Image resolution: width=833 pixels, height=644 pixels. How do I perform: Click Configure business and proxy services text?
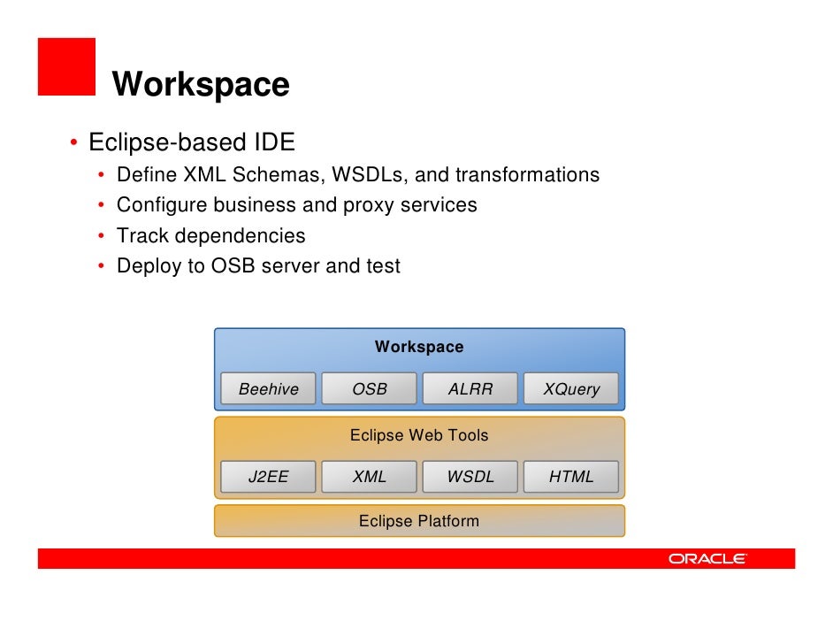tap(297, 205)
